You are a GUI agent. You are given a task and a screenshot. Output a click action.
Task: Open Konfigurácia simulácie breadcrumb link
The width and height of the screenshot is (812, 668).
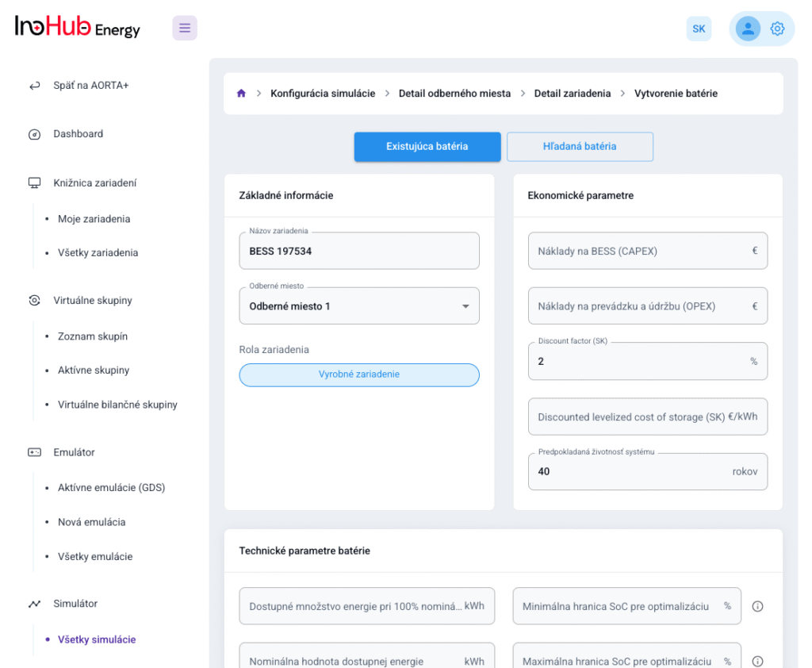tap(323, 94)
